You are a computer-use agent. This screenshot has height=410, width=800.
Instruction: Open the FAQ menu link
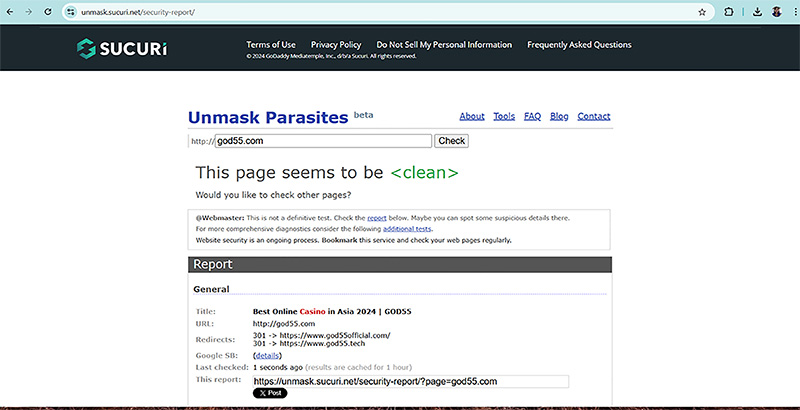click(x=532, y=116)
